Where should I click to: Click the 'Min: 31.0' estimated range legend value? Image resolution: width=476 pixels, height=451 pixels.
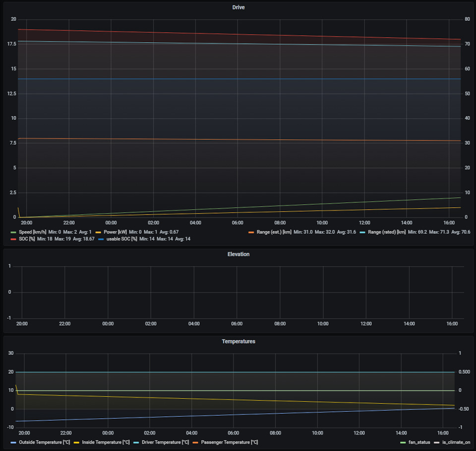pyautogui.click(x=303, y=232)
